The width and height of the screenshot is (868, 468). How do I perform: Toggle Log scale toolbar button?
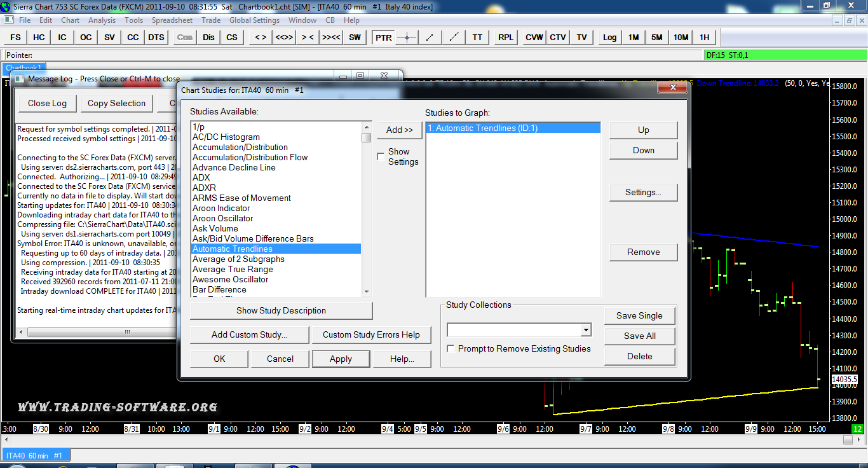pos(609,38)
